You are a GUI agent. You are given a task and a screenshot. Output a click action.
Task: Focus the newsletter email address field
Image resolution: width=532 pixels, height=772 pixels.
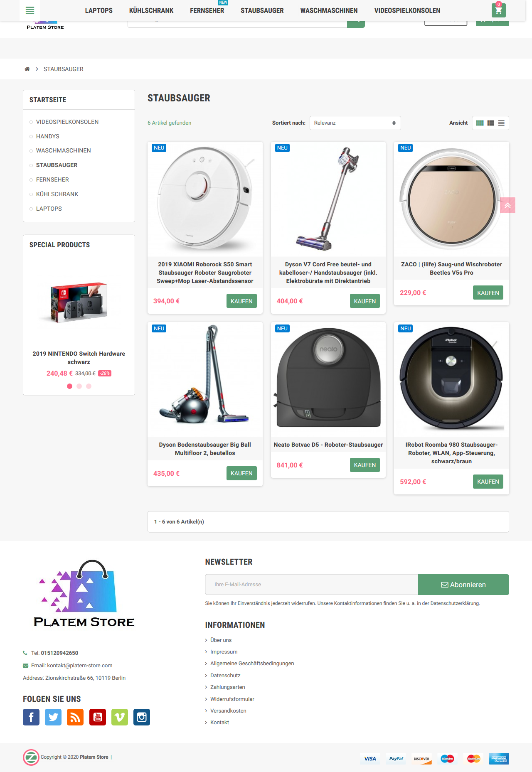311,585
